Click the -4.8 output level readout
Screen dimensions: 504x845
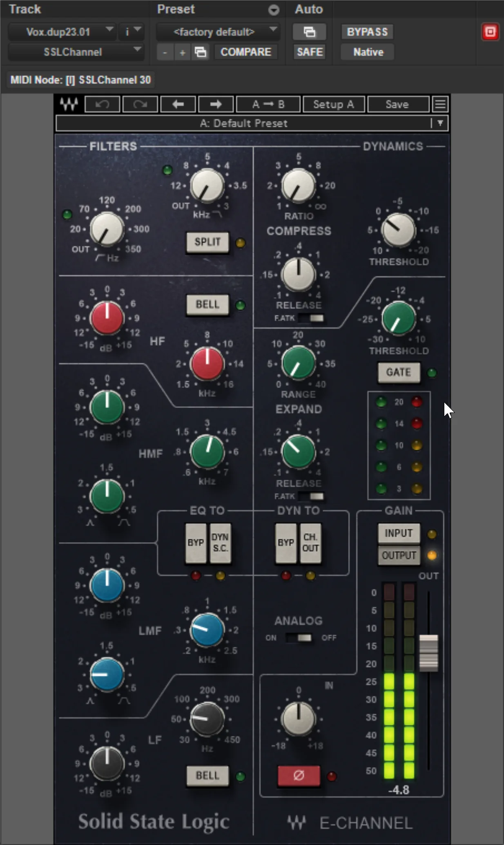(x=399, y=790)
